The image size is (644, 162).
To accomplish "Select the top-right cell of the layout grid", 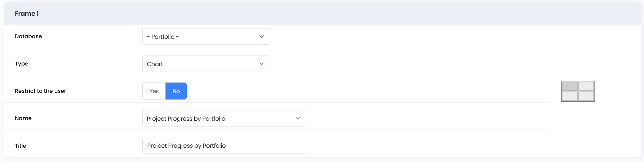I will tap(586, 86).
